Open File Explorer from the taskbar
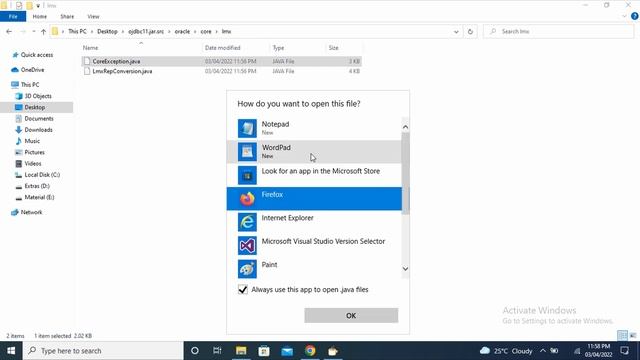Screen dimensions: 640x360 coord(241,351)
